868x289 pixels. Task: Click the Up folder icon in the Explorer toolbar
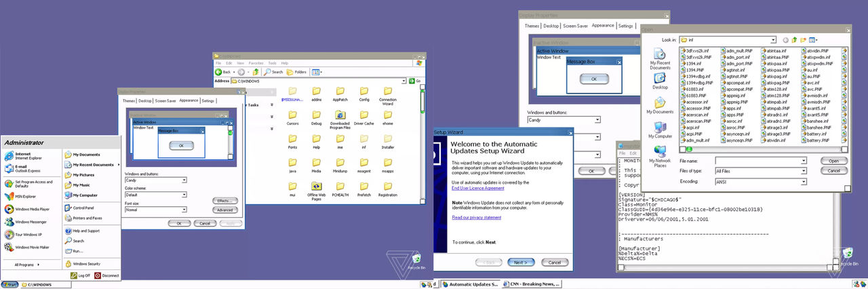coord(256,72)
